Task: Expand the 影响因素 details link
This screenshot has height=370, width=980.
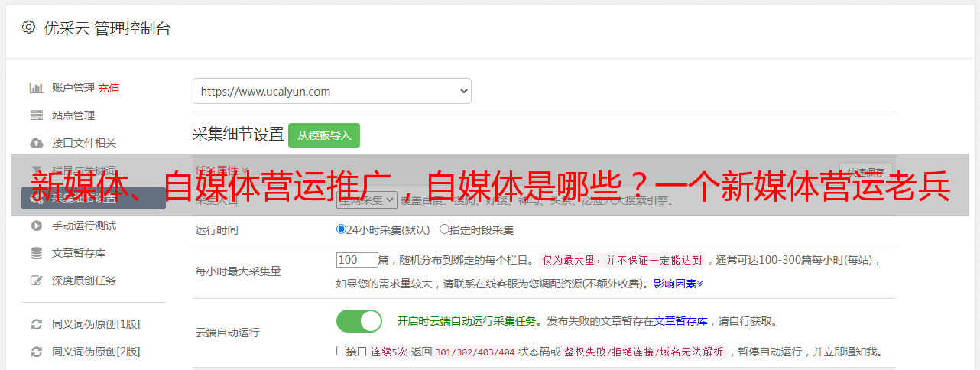Action: [x=678, y=284]
